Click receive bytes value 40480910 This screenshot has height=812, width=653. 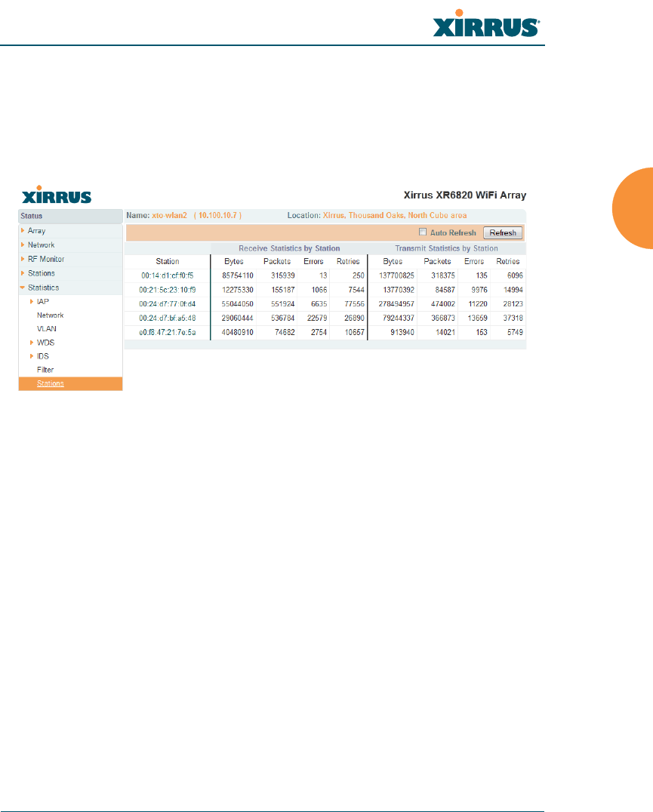pyautogui.click(x=238, y=333)
